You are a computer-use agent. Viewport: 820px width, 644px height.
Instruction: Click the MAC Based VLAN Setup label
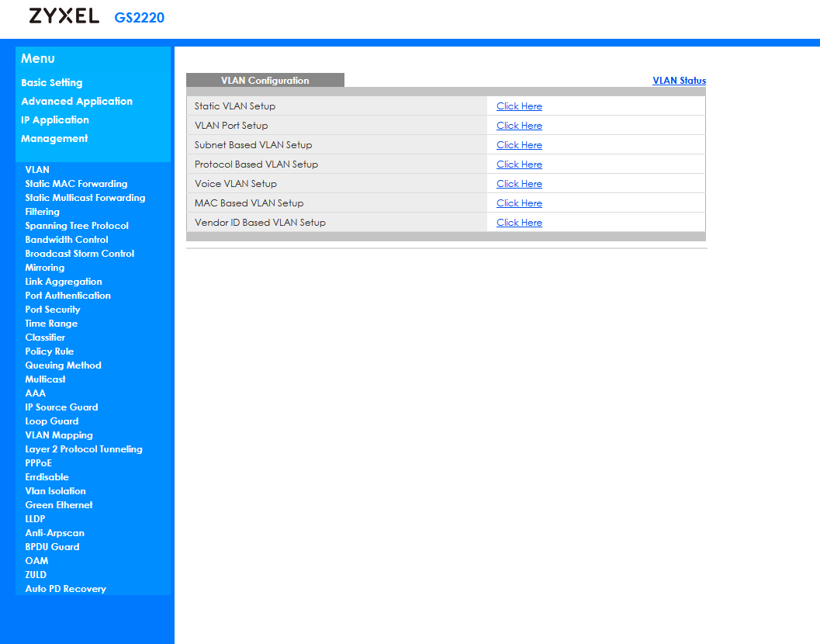pyautogui.click(x=249, y=203)
